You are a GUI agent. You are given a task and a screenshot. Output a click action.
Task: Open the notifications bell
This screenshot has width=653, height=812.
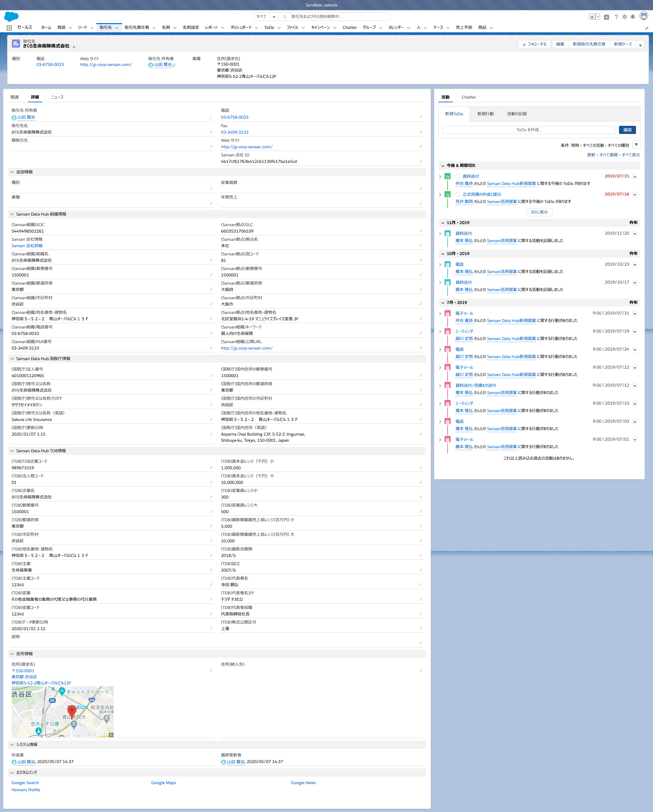[x=633, y=17]
